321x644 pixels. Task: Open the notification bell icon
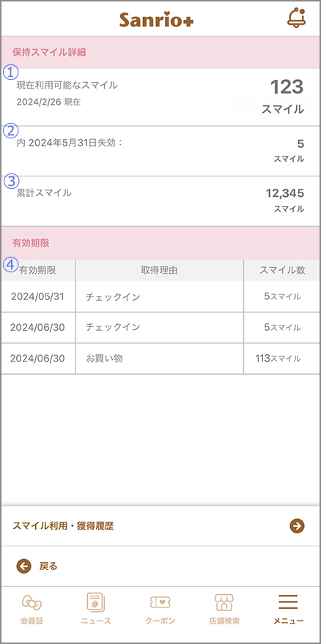tap(296, 18)
